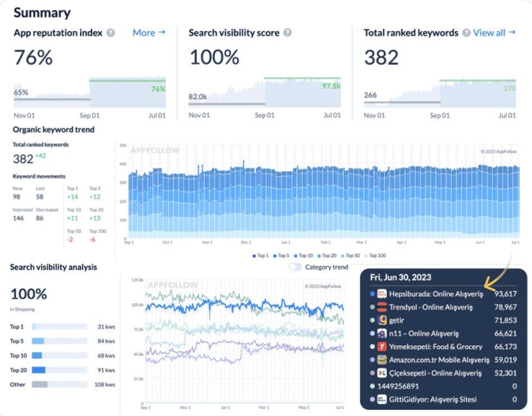Click the New keywords count 98
The image size is (532, 416).
(x=16, y=197)
